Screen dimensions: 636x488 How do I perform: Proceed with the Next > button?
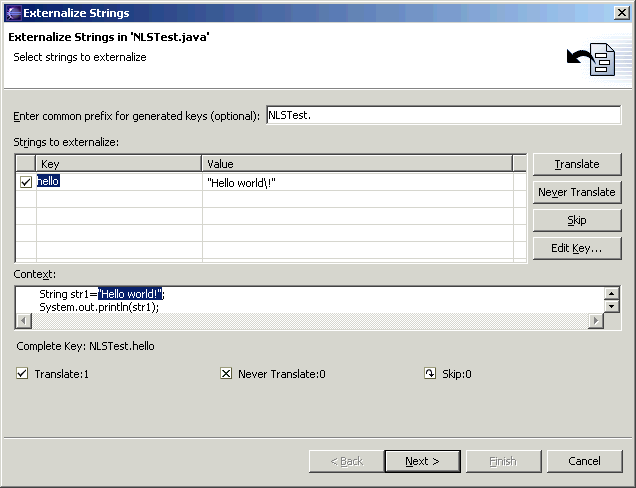pos(422,461)
